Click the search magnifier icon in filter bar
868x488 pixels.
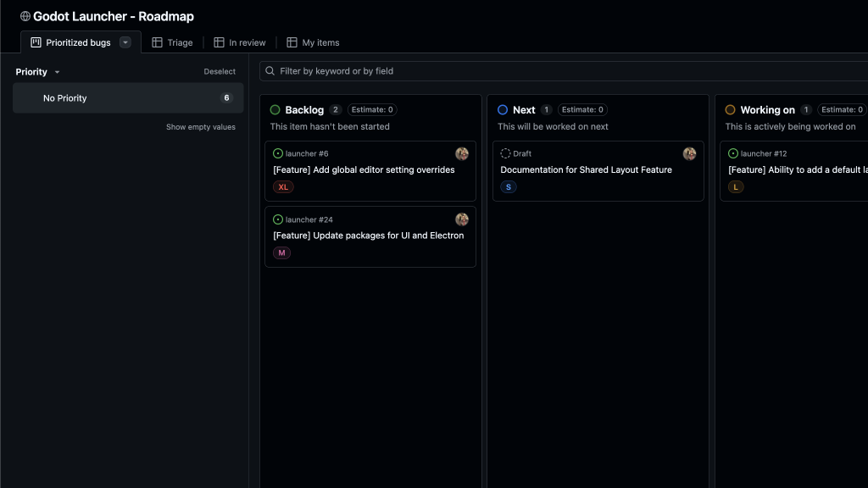coord(270,71)
